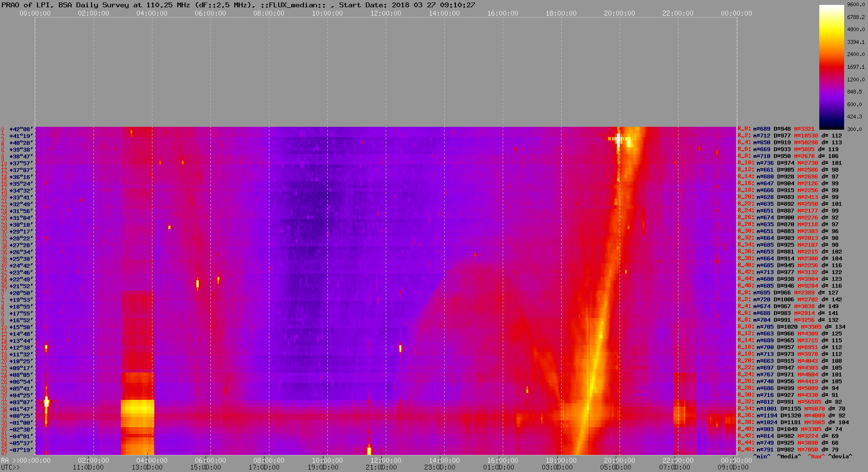Click UTC time label 11:00:00
Screen dimensions: 868x472
(88, 467)
